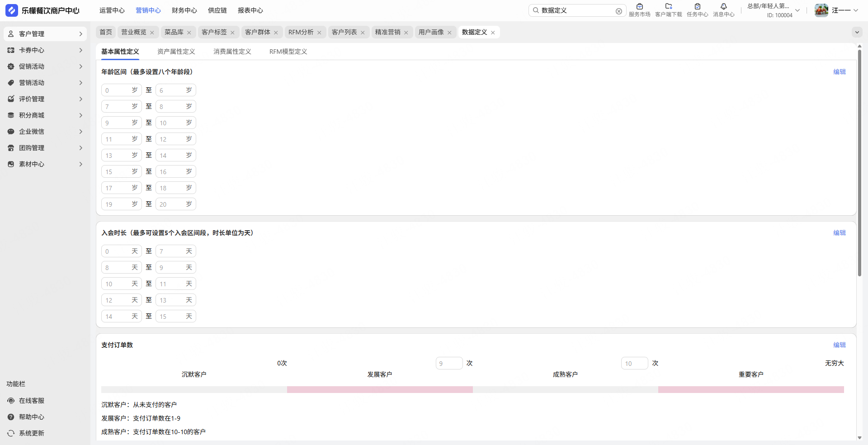This screenshot has width=868, height=445.
Task: Click the 数据定义 search input field
Action: coord(577,10)
